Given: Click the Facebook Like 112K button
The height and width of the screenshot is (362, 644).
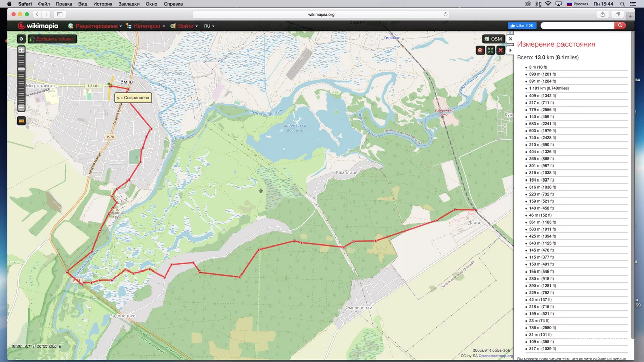Looking at the screenshot, I should pos(522,26).
